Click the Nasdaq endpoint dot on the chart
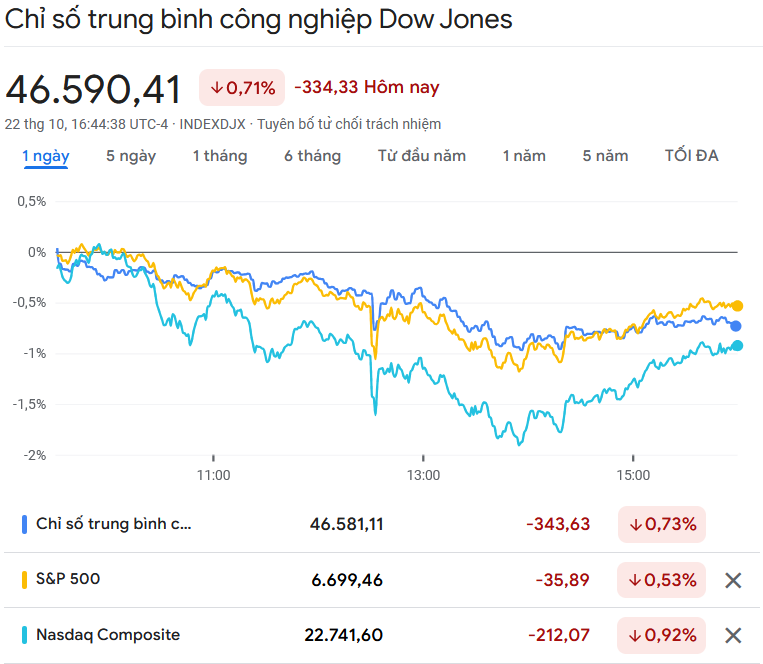 [737, 346]
